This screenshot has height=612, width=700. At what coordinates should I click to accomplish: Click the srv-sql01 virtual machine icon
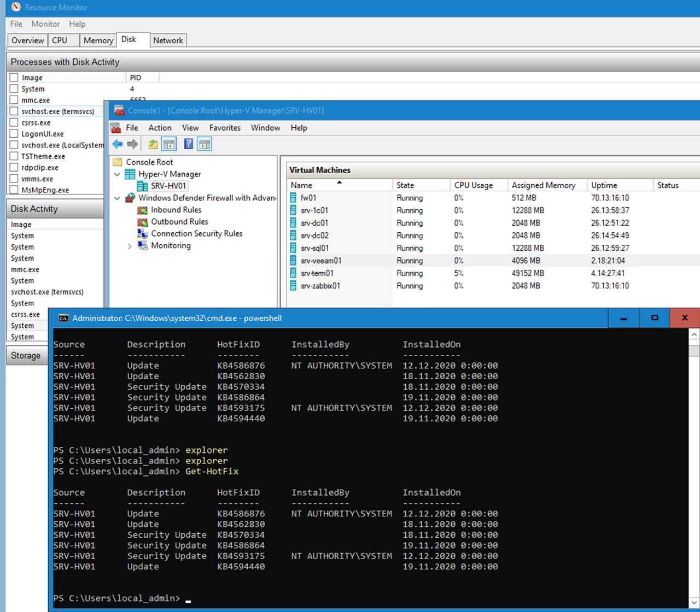(293, 248)
